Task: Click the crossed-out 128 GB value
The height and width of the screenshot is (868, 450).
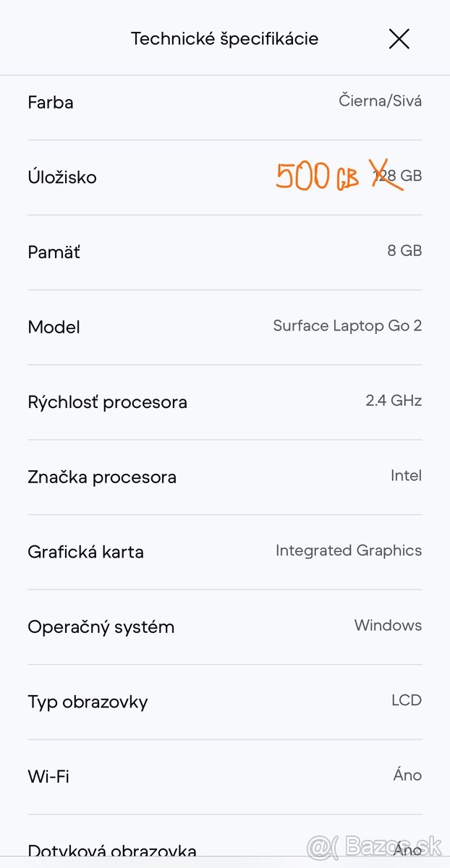Action: tap(398, 176)
